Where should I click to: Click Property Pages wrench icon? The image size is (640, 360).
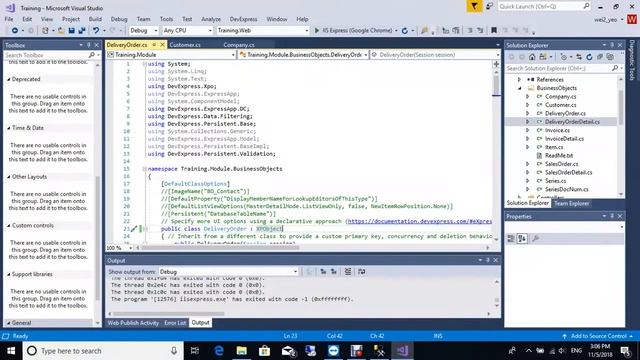pos(536,239)
